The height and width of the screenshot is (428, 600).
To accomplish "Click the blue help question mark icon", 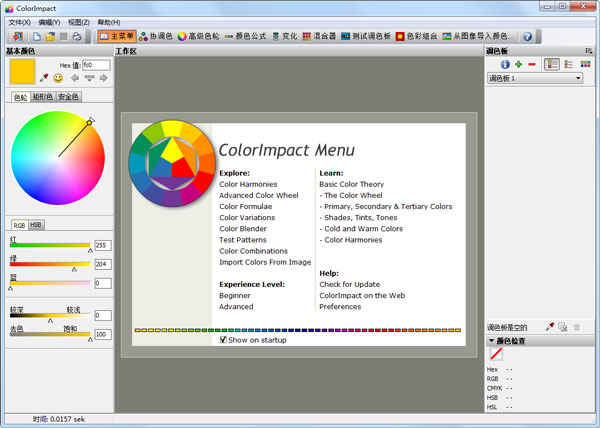I will [x=527, y=36].
